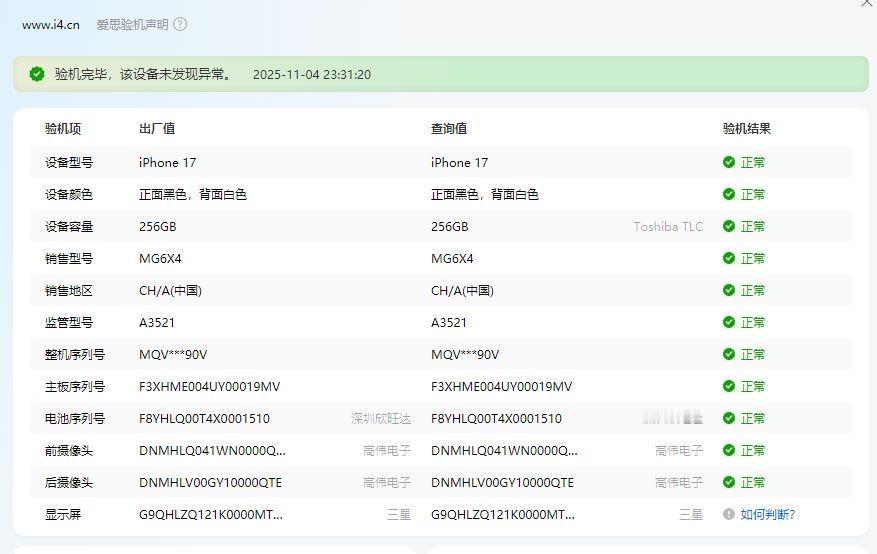The image size is (877, 554).
Task: Click the factory value DNMHLV00GY10000QTE
Action: tap(210, 482)
